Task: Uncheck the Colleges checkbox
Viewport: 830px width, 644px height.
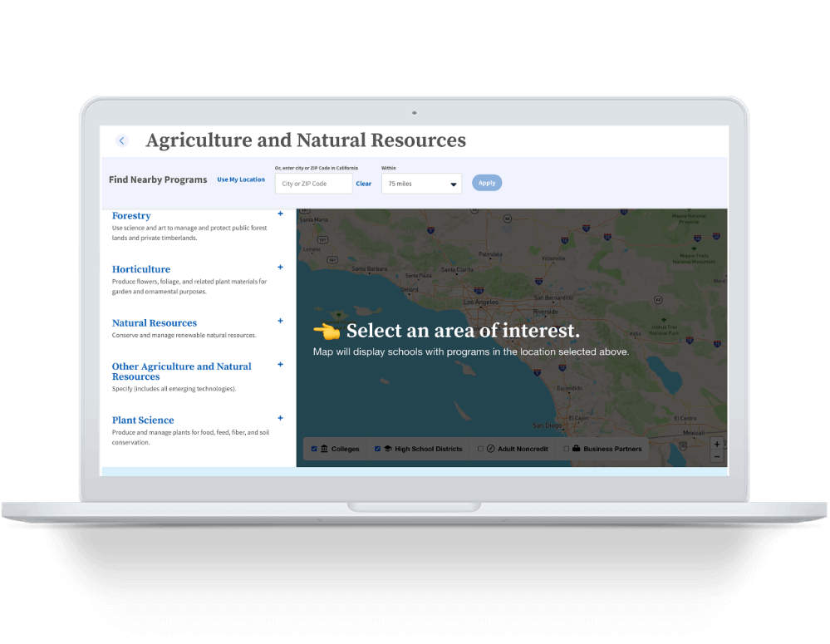Action: [314, 449]
